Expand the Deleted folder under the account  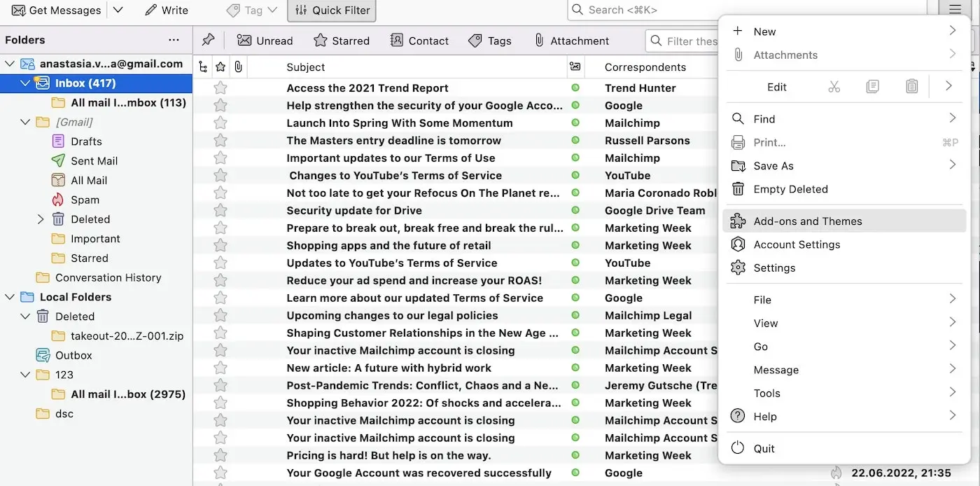[41, 218]
